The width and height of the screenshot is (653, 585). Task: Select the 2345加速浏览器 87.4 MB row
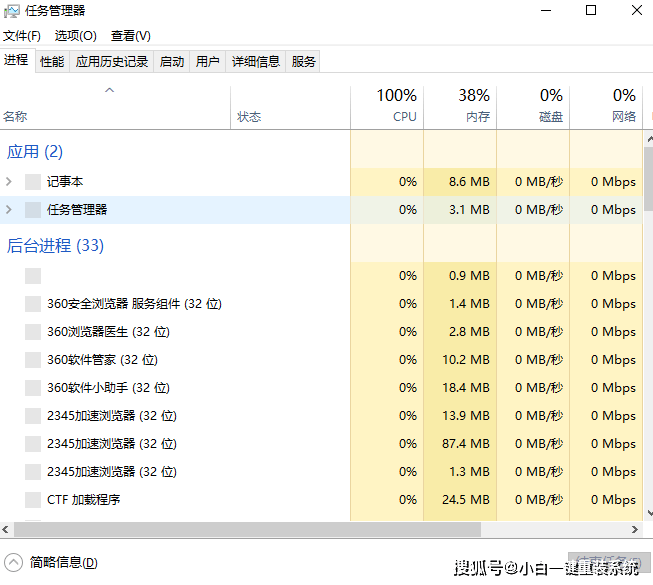tap(321, 444)
